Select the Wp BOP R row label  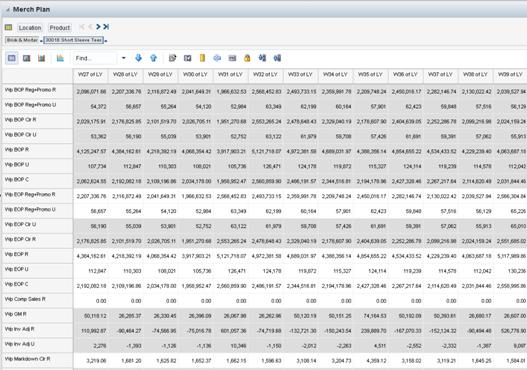37,151
